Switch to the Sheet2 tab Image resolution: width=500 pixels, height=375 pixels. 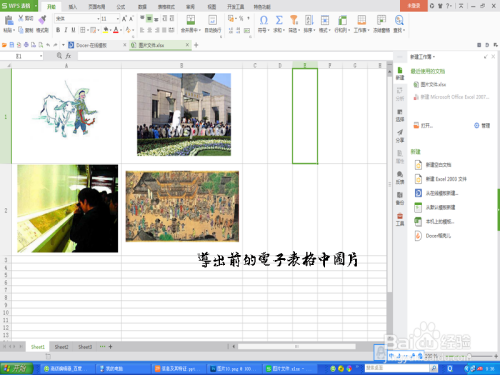click(61, 347)
